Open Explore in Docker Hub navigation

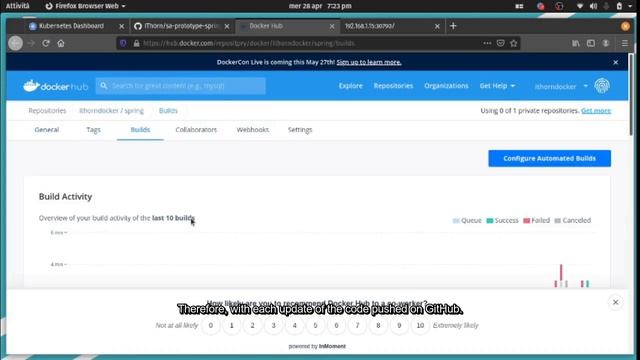pos(350,86)
